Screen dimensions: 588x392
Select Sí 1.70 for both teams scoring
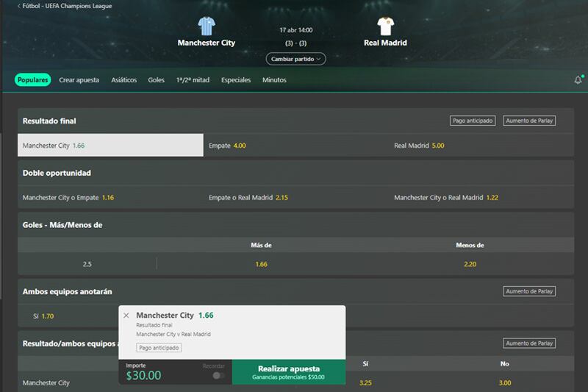[x=43, y=316]
